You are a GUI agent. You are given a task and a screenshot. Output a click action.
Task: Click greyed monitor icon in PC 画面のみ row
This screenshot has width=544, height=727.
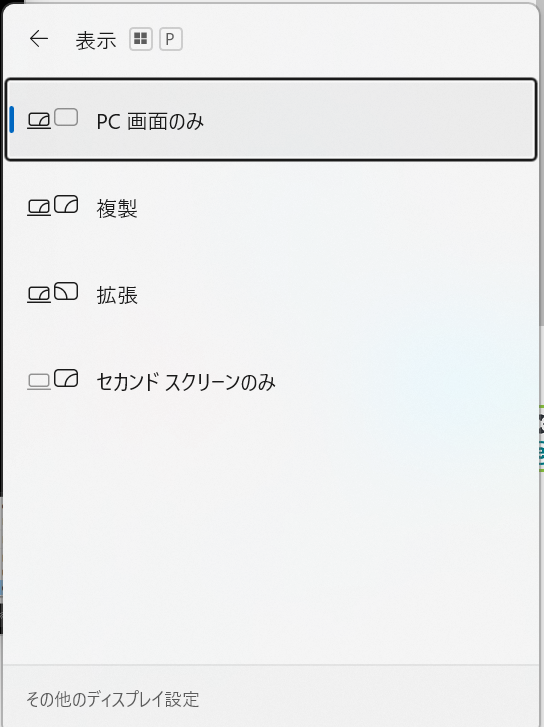[x=66, y=117]
